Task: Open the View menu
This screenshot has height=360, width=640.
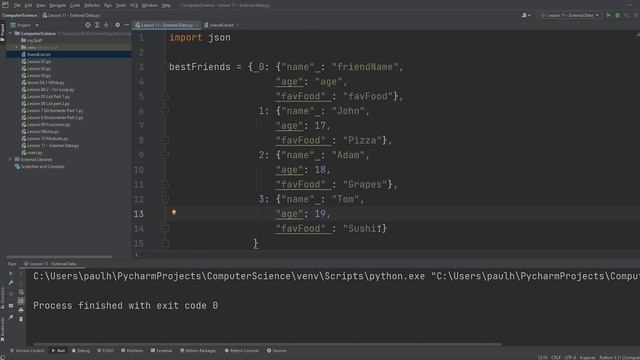Action: click(41, 5)
